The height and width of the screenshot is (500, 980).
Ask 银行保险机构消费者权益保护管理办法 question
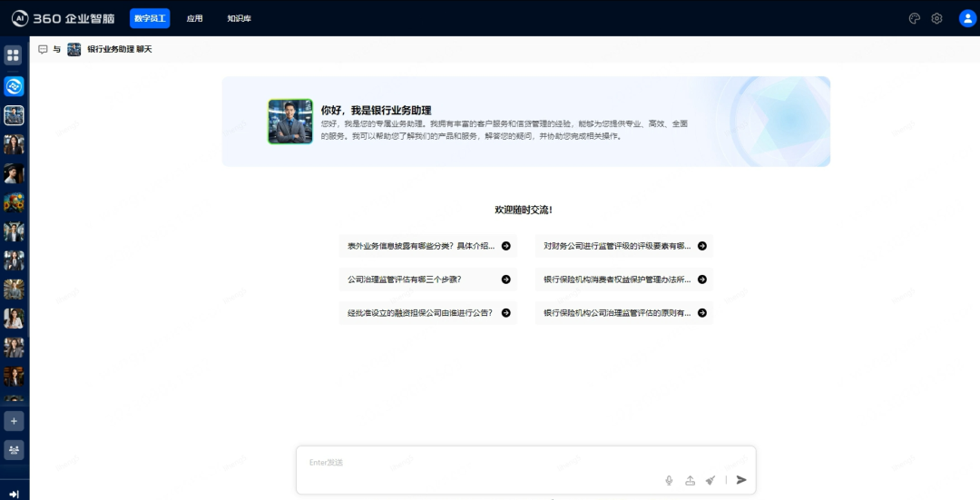[x=623, y=279]
